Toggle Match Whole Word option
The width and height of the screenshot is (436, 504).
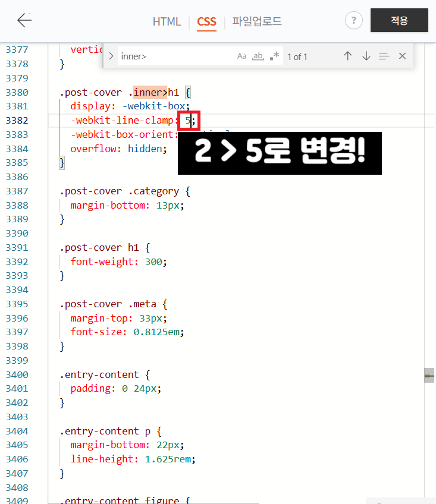[x=258, y=56]
